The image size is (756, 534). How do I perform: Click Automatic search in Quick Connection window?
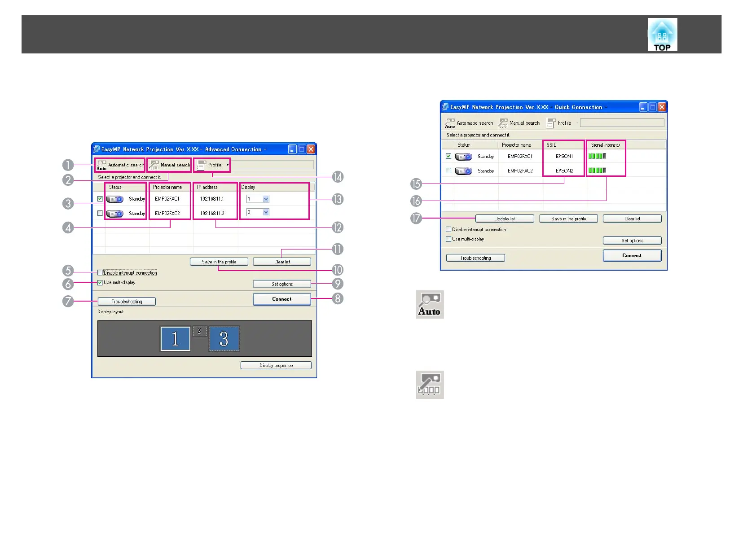(469, 123)
